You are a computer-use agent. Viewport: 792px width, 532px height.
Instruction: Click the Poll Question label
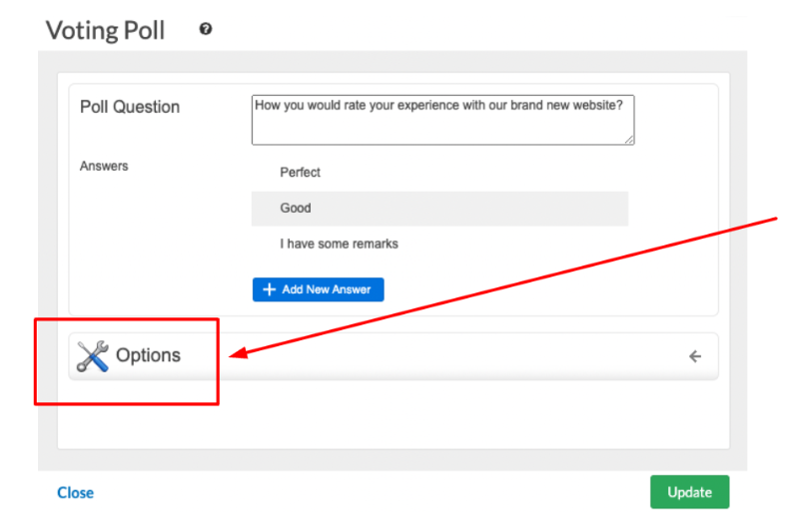coord(130,107)
